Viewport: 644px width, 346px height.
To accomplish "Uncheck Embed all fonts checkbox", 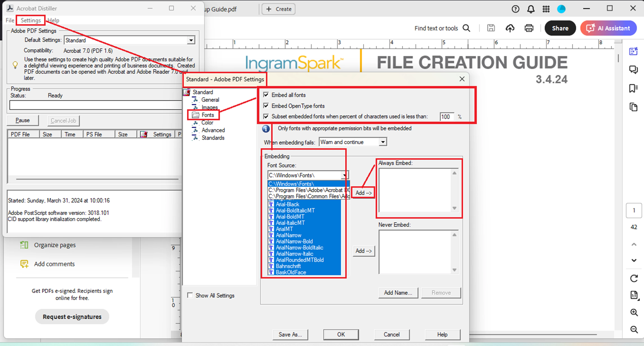I will click(266, 95).
